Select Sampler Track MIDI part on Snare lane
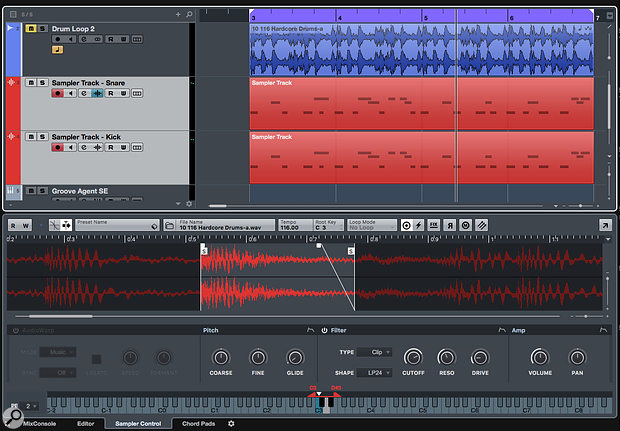The image size is (620, 431). tap(422, 103)
